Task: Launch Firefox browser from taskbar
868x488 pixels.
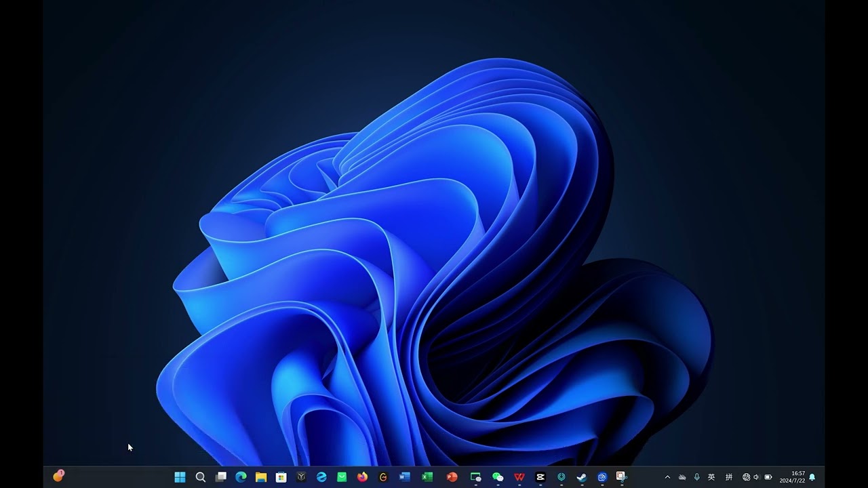Action: coord(362,477)
